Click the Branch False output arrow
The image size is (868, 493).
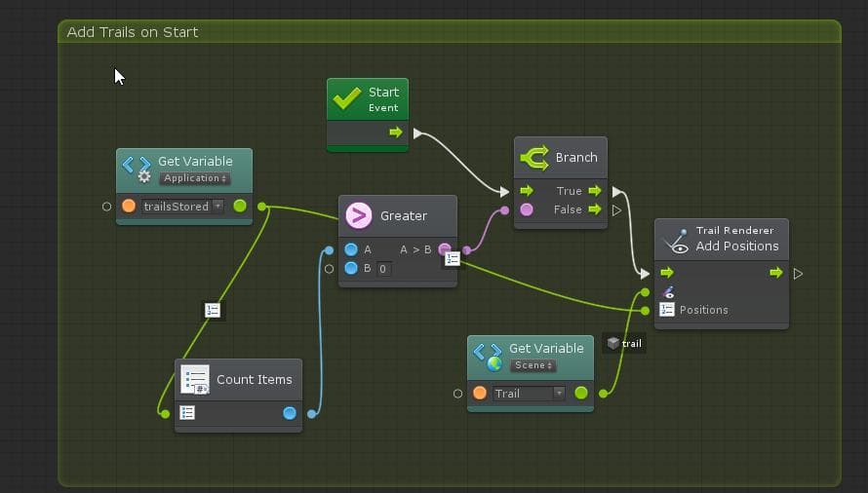coord(595,209)
